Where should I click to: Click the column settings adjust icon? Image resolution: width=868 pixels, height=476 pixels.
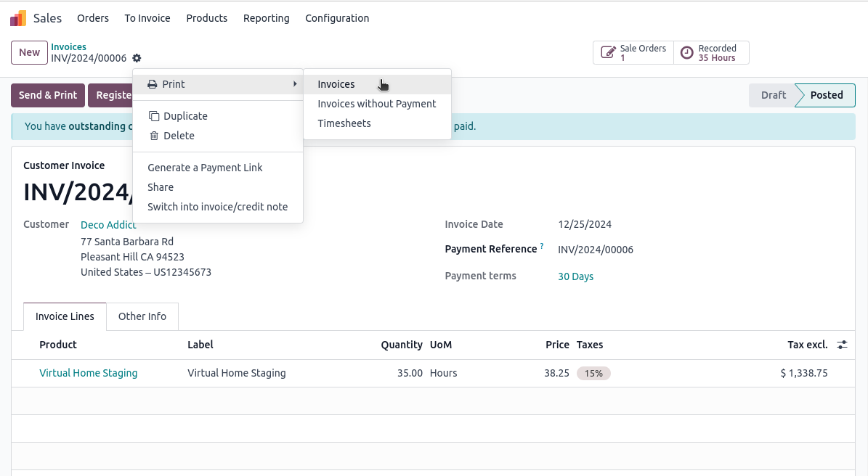tap(842, 345)
